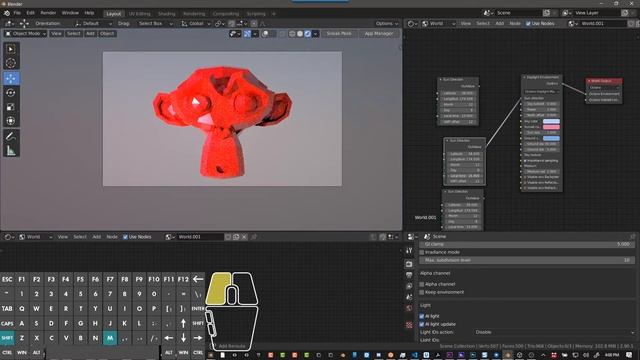Switch to wireframe viewport shading
This screenshot has width=640, height=360.
[292, 34]
